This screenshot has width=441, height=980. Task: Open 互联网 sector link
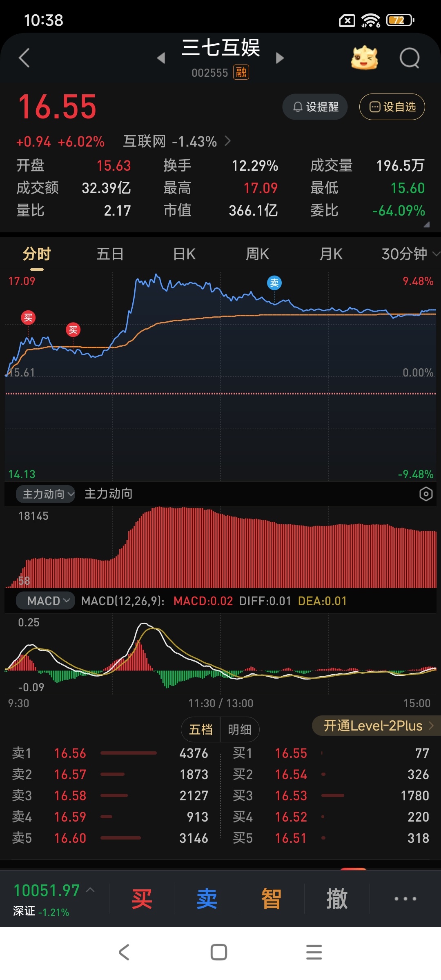[x=177, y=141]
